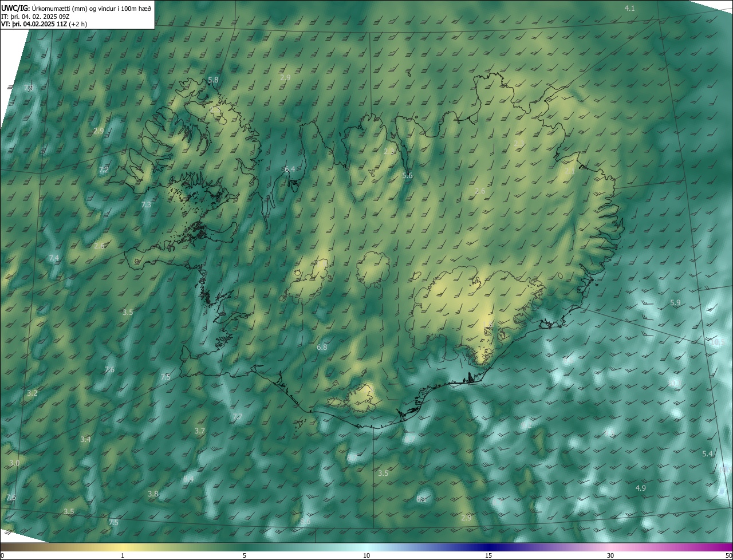Click the 7.4 value label
Viewport: 733px width, 560px height.
[54, 258]
